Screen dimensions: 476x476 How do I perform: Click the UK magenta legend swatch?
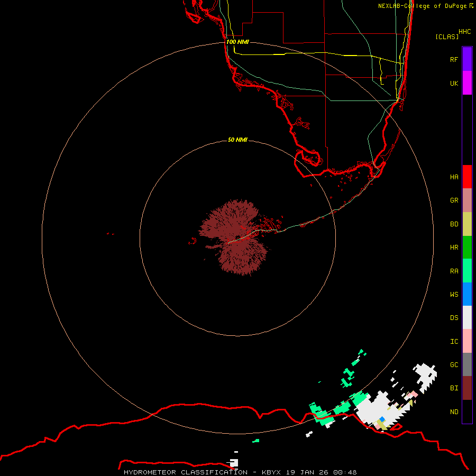(467, 83)
